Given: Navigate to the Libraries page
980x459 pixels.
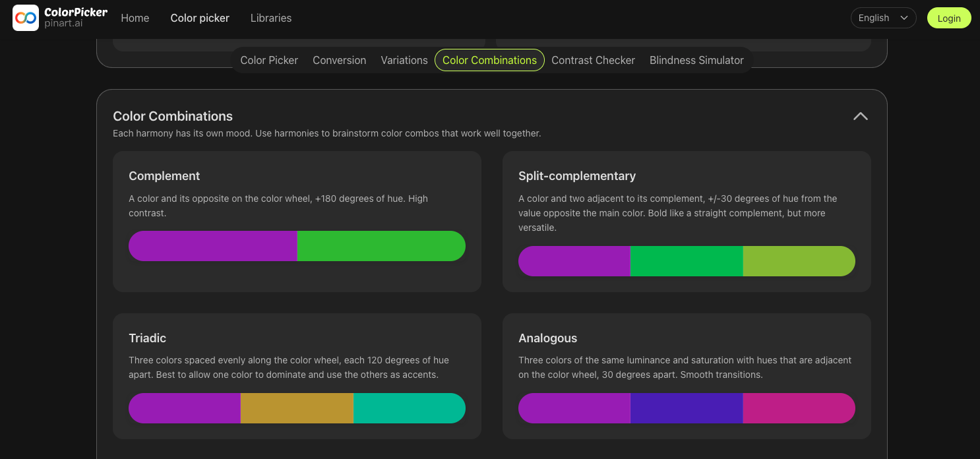Looking at the screenshot, I should pyautogui.click(x=271, y=18).
